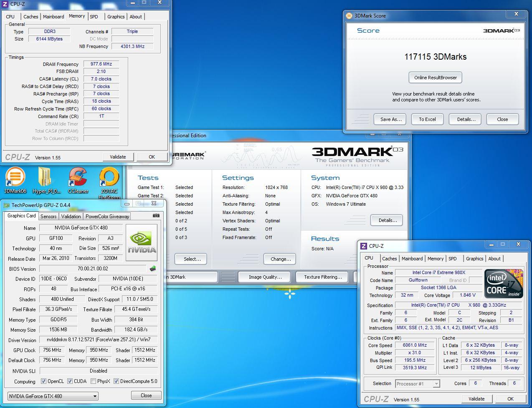The image size is (532, 408).
Task: Click the Bandwidth '182.4 GB/s' value
Action: tap(136, 330)
